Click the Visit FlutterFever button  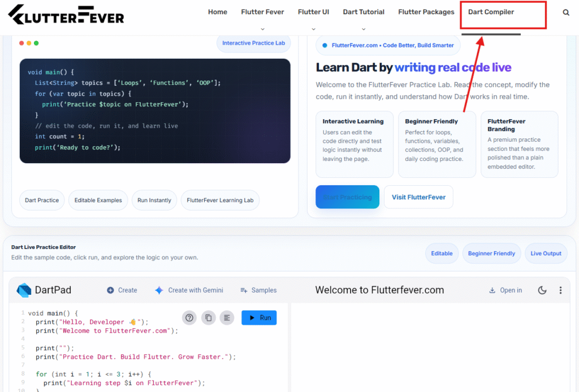pyautogui.click(x=418, y=197)
